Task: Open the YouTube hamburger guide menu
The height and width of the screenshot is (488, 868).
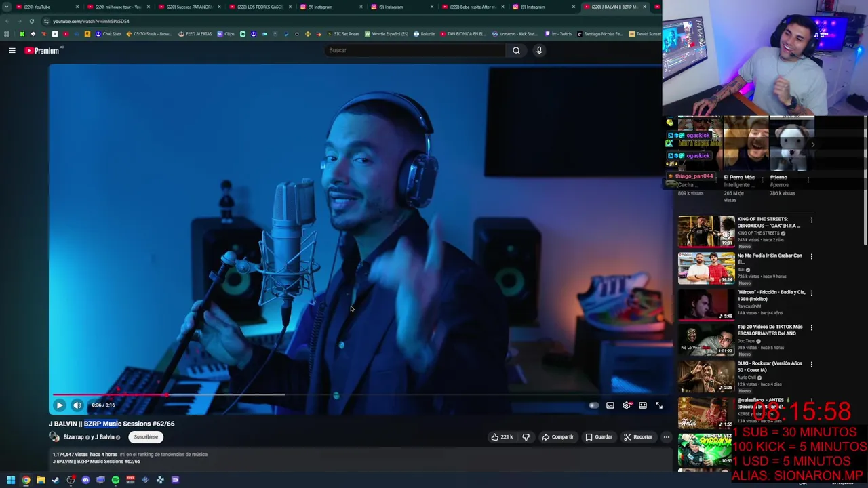Action: pyautogui.click(x=12, y=50)
